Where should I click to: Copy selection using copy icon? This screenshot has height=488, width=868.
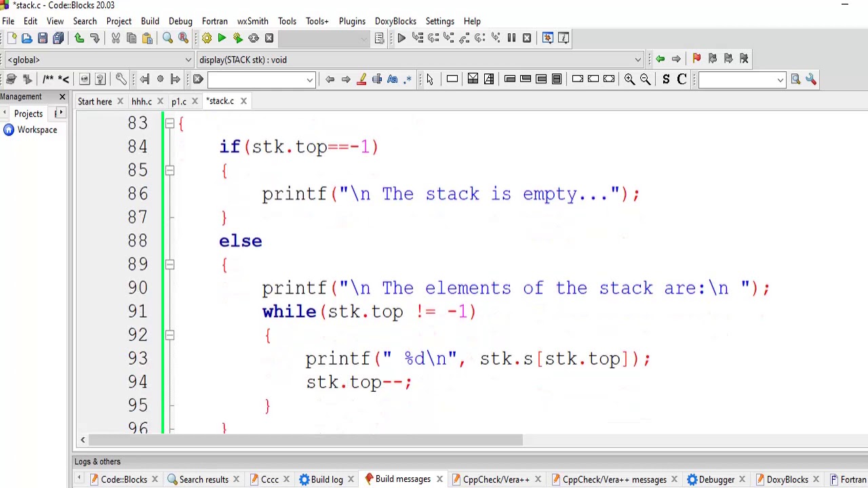coord(131,38)
